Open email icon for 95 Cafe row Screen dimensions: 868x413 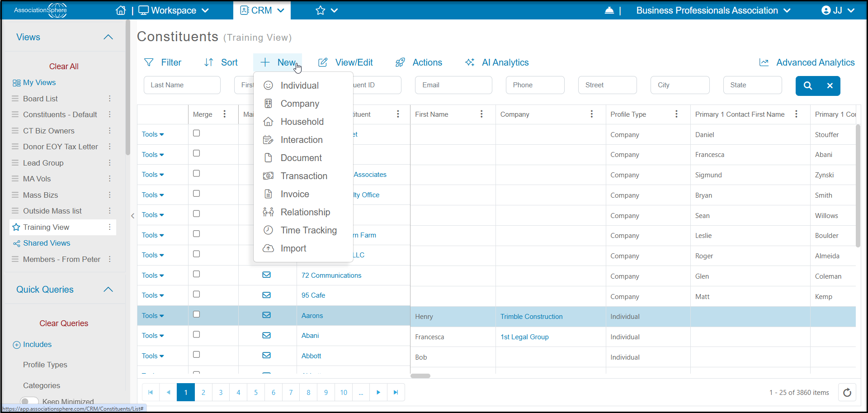tap(267, 295)
